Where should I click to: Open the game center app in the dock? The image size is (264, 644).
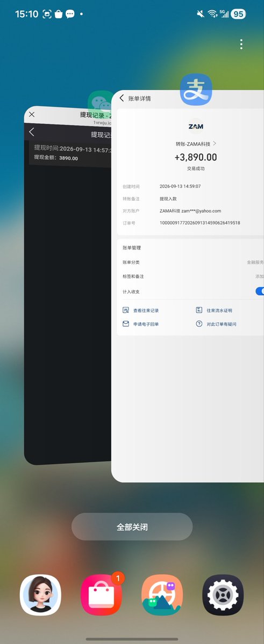point(162,595)
